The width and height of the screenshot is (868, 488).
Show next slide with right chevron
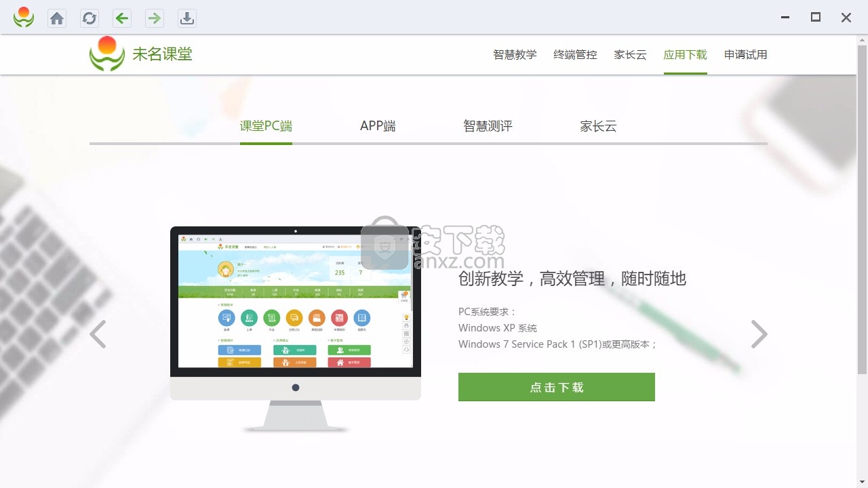[x=759, y=334]
